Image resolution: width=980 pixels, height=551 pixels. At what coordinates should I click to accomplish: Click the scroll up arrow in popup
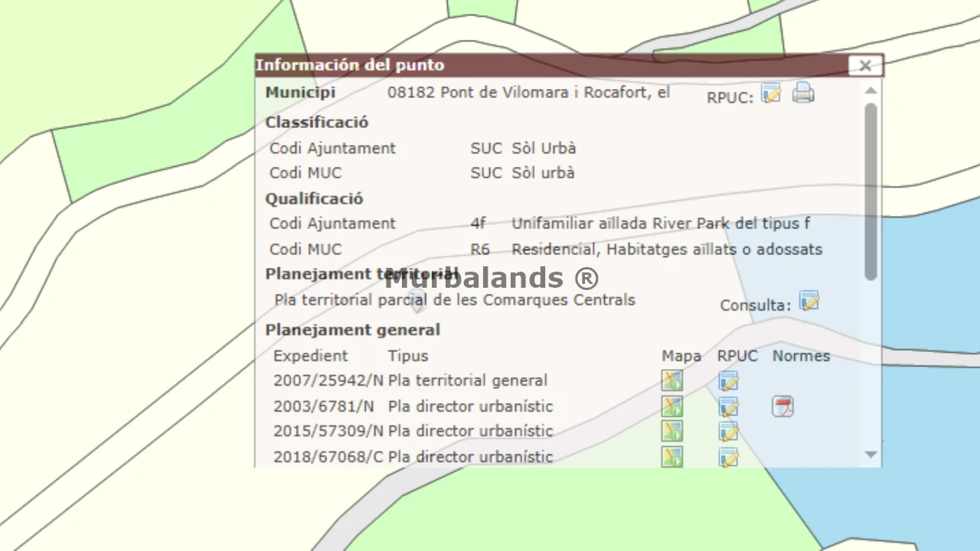coord(871,91)
